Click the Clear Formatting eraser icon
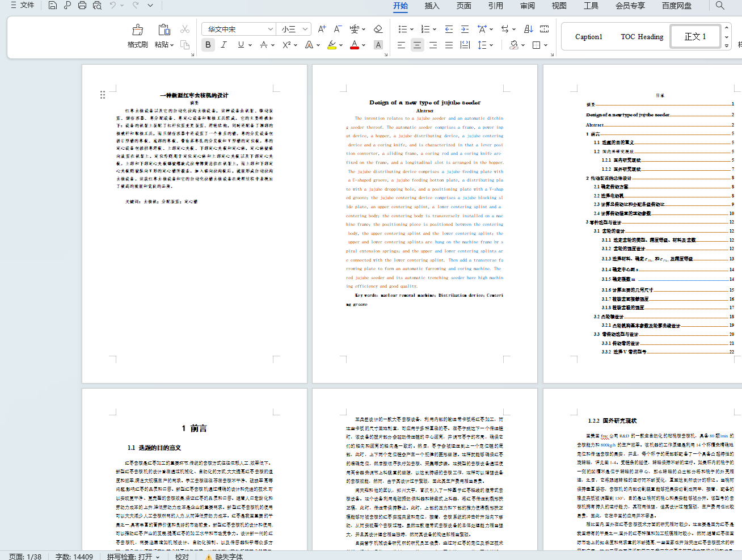The image size is (742, 560). click(378, 29)
